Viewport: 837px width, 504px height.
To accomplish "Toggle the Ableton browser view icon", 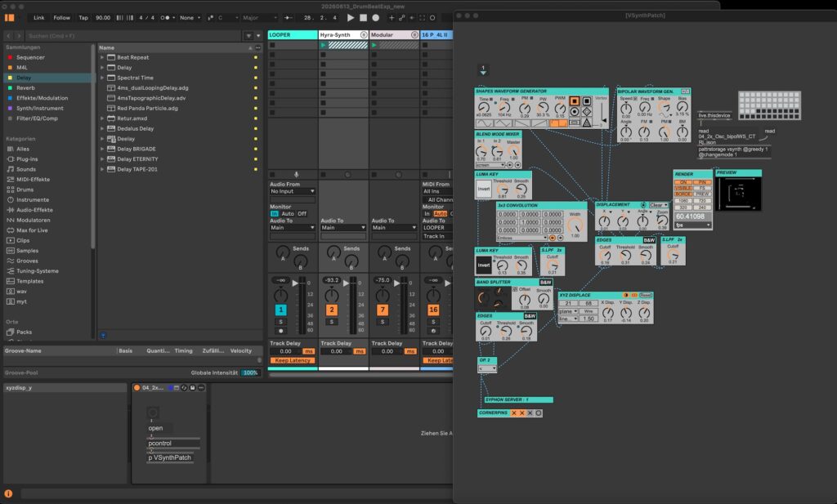I will coord(9,18).
